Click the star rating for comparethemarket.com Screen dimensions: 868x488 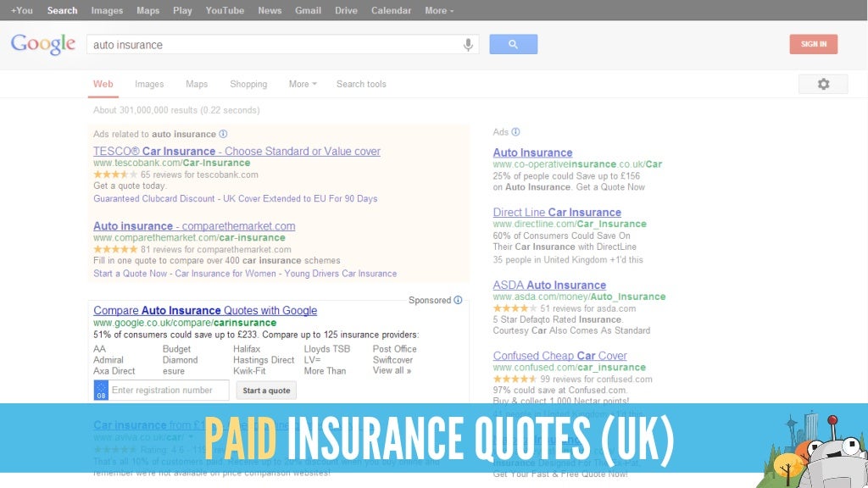point(115,249)
